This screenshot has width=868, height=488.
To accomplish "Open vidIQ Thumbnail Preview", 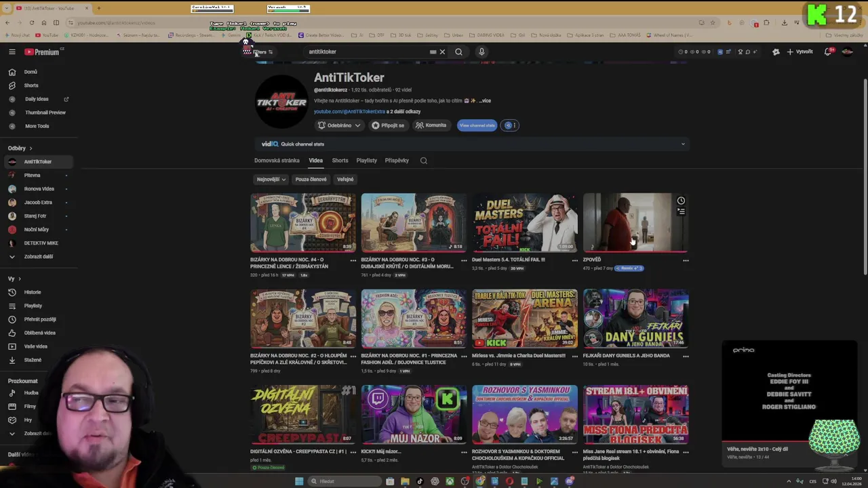I will pos(45,113).
